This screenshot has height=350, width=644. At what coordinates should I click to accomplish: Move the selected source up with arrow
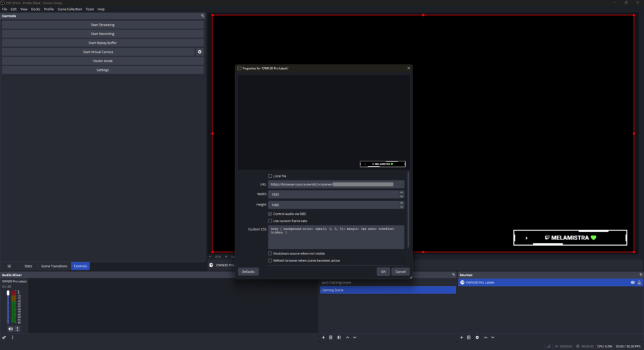(485, 337)
